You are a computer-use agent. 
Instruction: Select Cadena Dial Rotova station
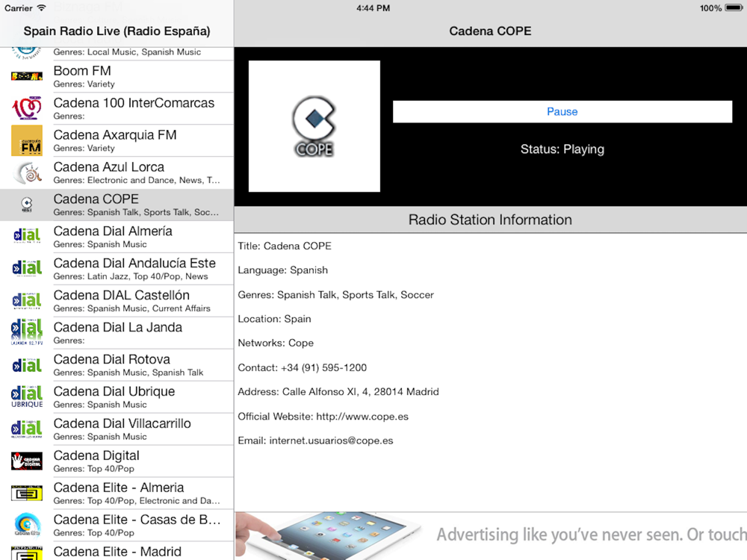click(x=117, y=365)
